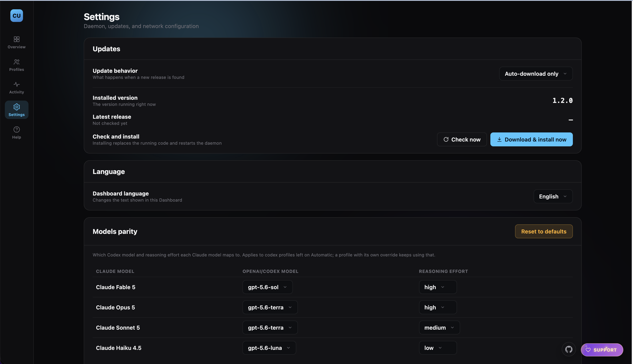This screenshot has width=633, height=364.
Task: Click the Updates section heading
Action: 106,49
